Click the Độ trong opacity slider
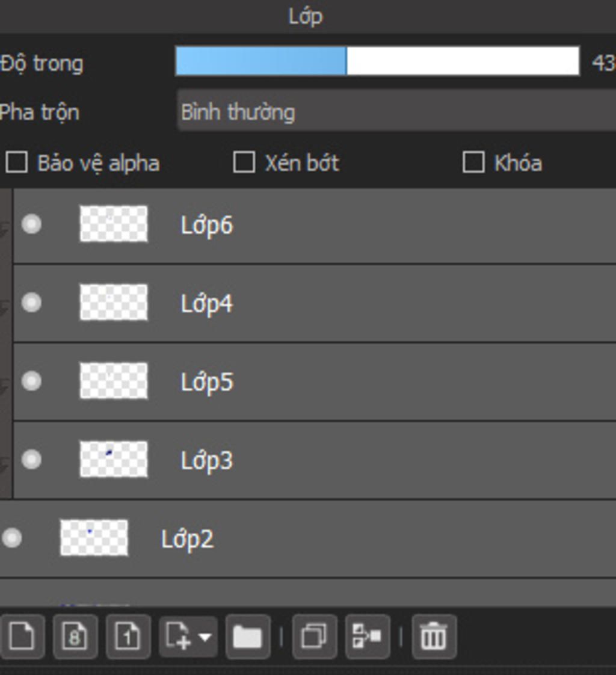Image resolution: width=616 pixels, height=675 pixels. coord(377,61)
